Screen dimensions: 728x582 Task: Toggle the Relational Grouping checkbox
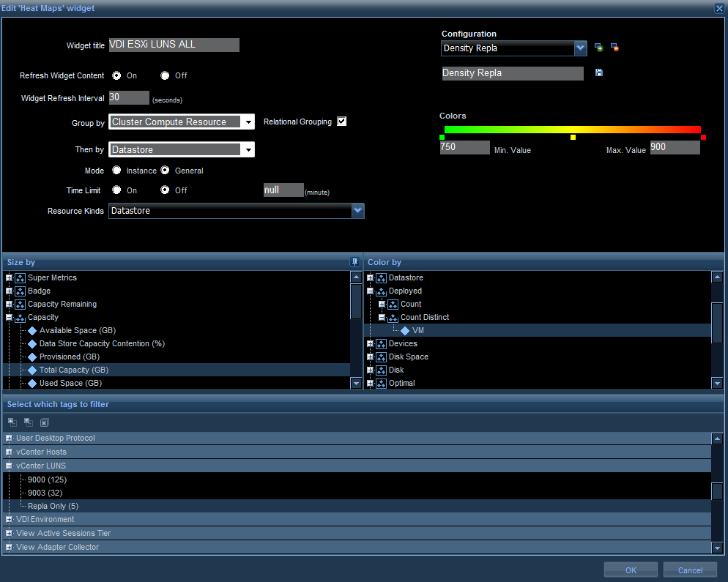(x=341, y=122)
